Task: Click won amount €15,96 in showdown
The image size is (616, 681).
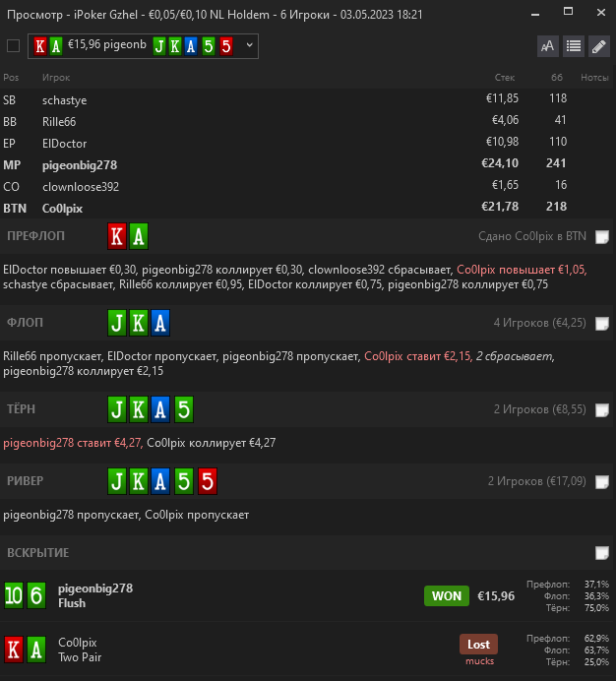Action: click(496, 596)
